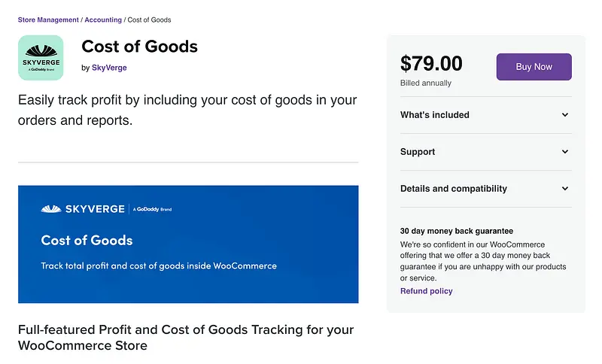602x364 pixels.
Task: Navigate to the Accounting breadcrumb category
Action: pos(102,20)
